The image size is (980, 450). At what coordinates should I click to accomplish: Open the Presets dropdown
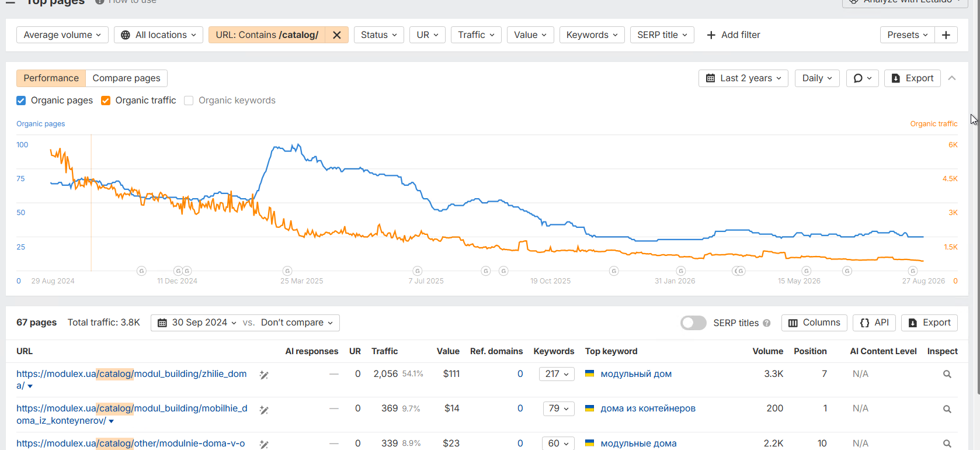[907, 35]
